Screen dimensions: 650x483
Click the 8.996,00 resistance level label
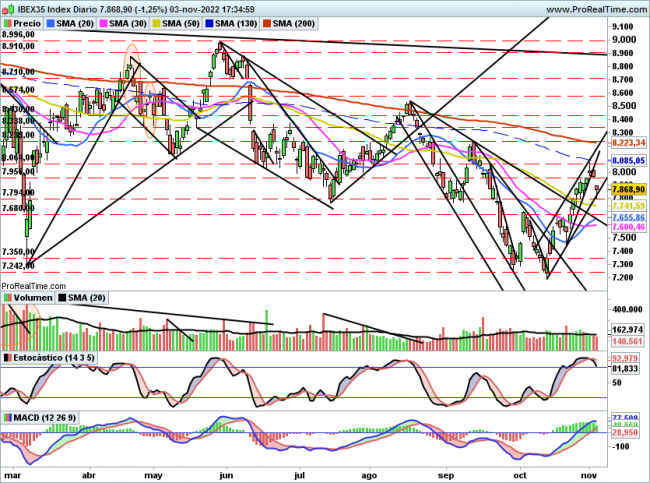pyautogui.click(x=17, y=35)
